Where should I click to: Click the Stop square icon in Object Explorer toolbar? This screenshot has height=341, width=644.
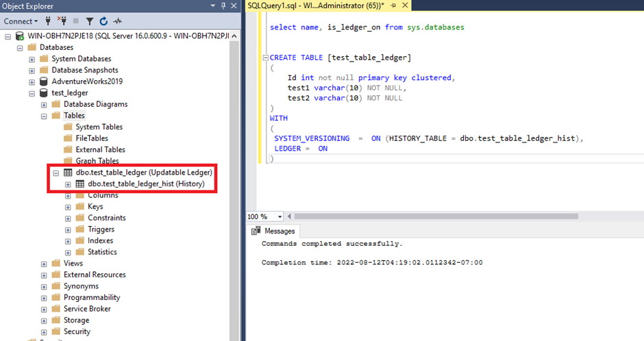pos(75,21)
